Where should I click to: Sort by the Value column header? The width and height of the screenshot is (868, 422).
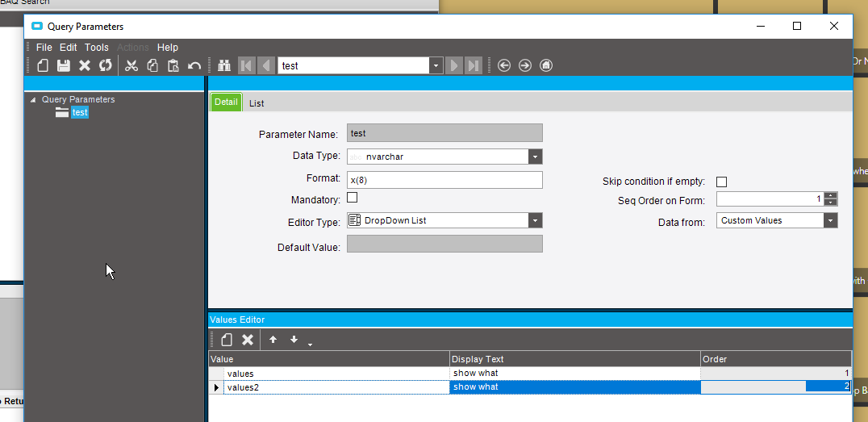click(329, 359)
